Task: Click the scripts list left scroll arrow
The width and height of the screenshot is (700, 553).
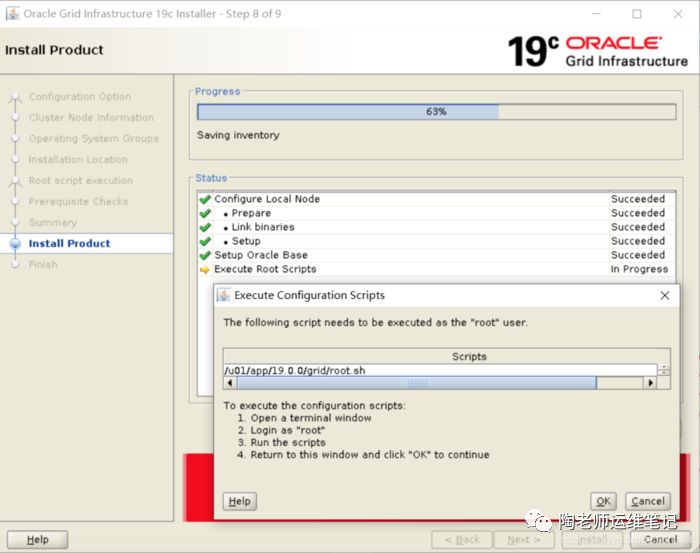Action: point(230,383)
